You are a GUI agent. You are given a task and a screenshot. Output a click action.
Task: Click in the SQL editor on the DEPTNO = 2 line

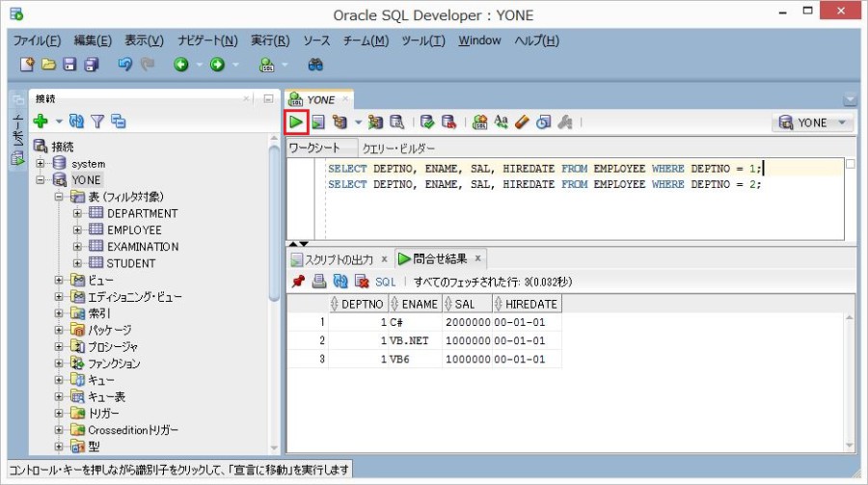point(545,184)
